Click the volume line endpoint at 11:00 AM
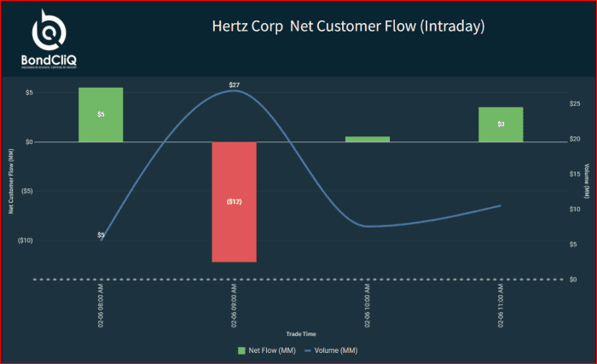 pos(501,205)
